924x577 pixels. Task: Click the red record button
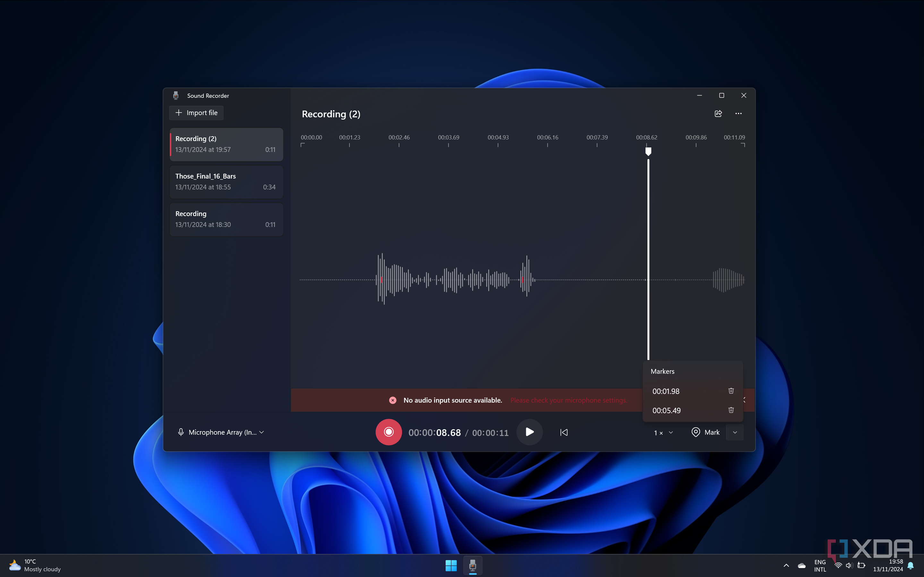[388, 432]
